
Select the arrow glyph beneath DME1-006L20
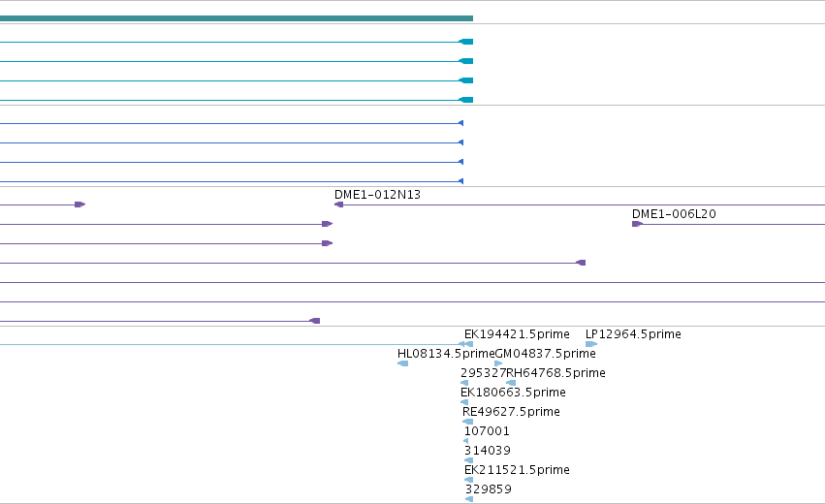637,224
